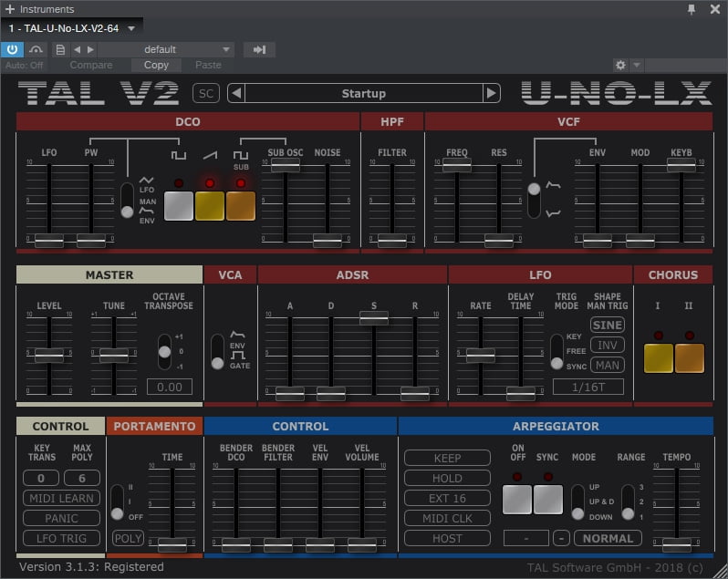
Task: Switch the Octave Transpose selector
Action: click(x=164, y=352)
